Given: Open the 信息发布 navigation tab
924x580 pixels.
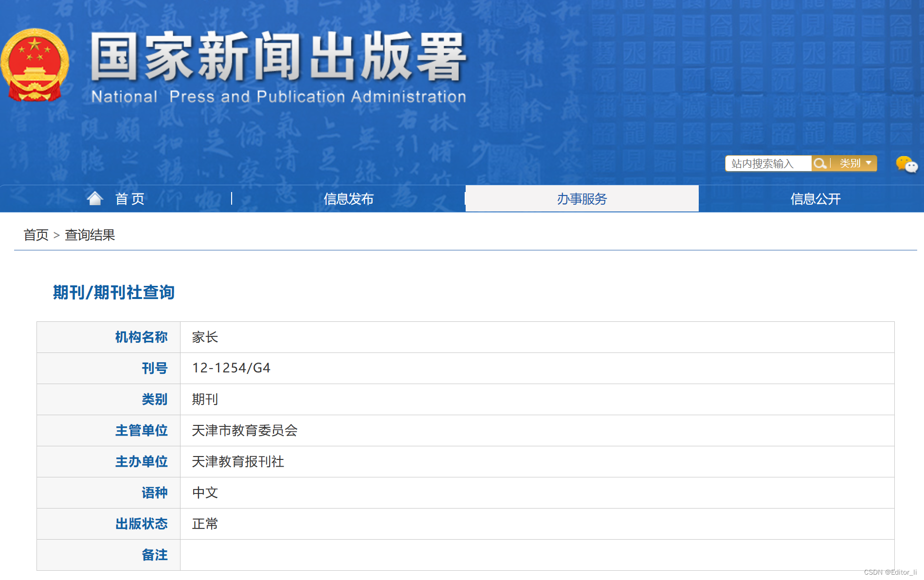Looking at the screenshot, I should (x=348, y=198).
